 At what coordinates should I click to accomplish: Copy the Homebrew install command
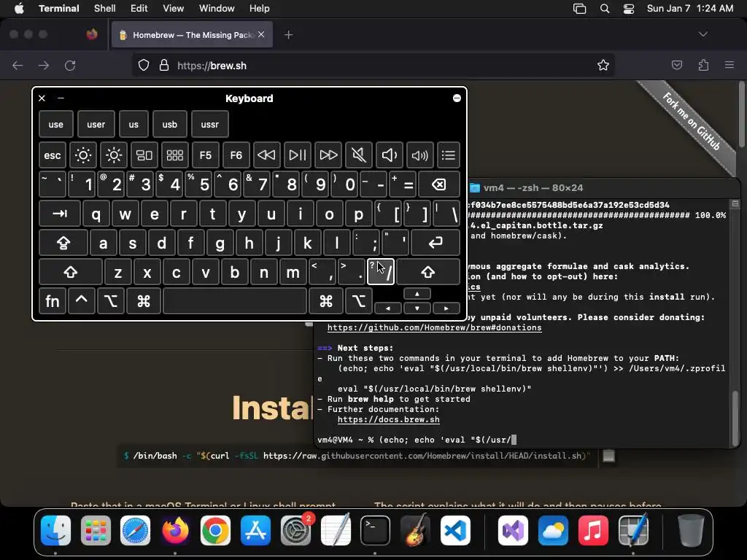point(608,456)
